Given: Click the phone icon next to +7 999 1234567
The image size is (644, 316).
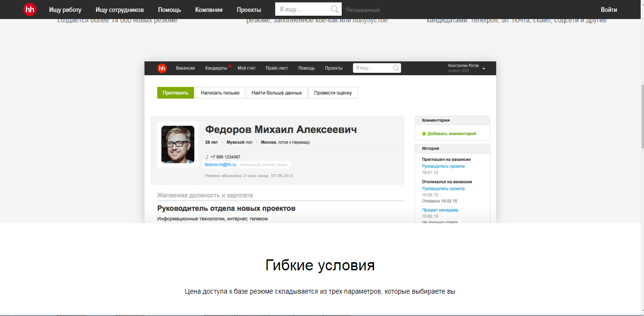Looking at the screenshot, I should tap(207, 157).
